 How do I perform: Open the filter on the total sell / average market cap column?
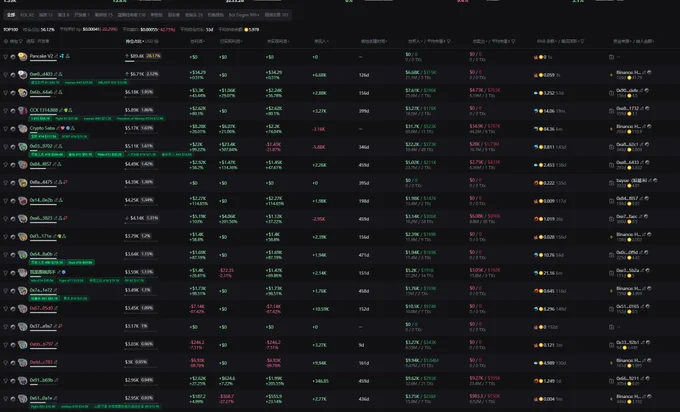[x=513, y=41]
